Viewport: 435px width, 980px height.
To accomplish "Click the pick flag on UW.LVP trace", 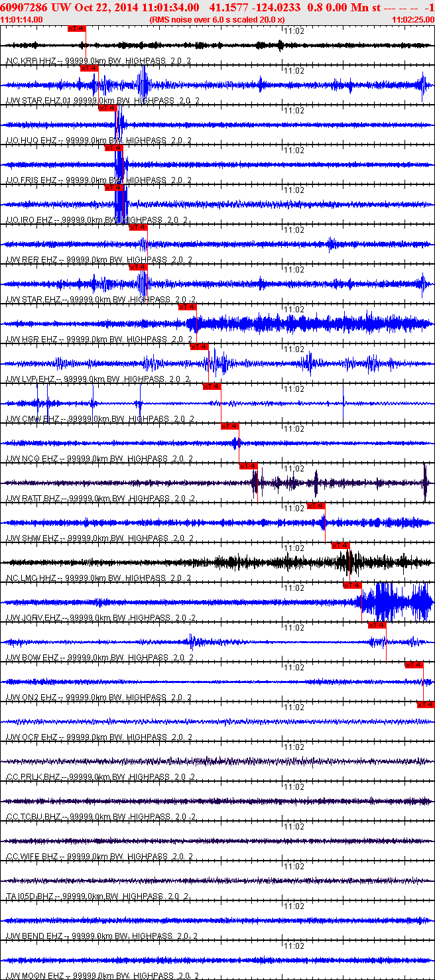I will tap(200, 347).
